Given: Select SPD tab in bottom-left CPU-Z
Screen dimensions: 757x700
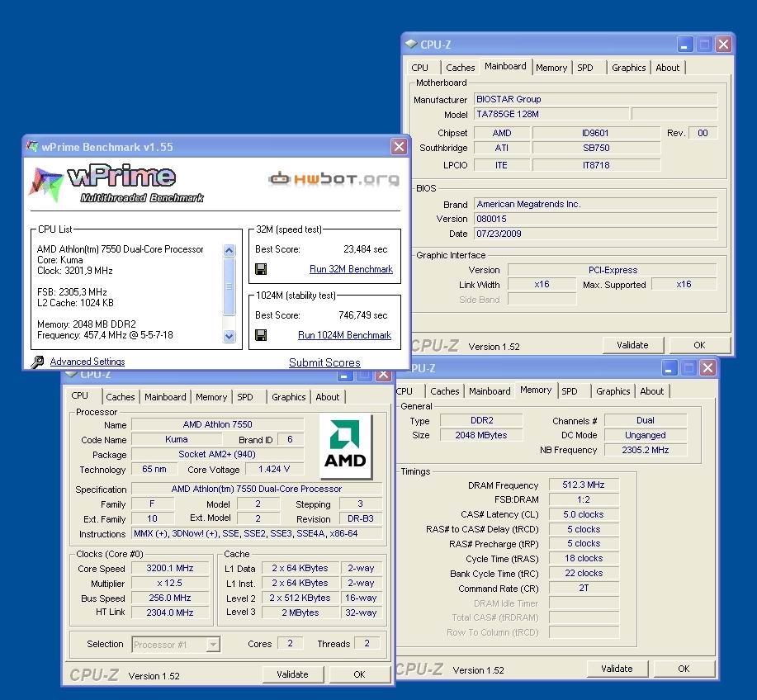Looking at the screenshot, I should pos(245,397).
